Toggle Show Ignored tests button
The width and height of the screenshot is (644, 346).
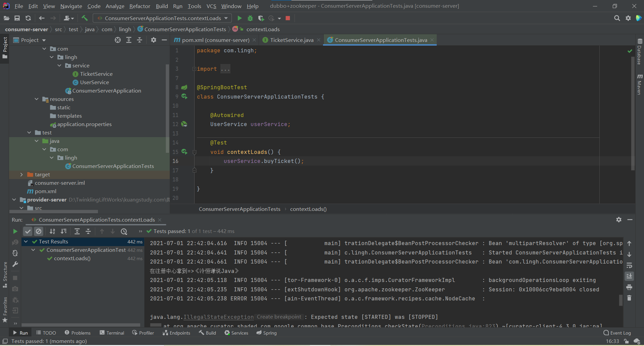(x=39, y=231)
